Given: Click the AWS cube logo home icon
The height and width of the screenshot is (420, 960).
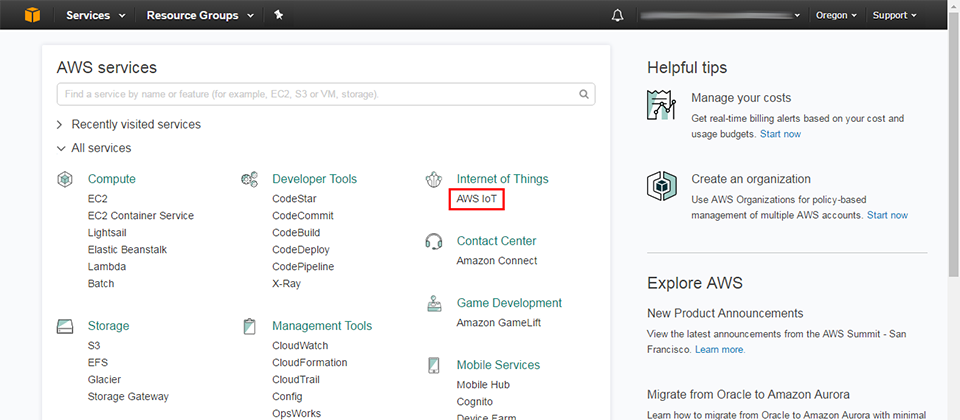Looking at the screenshot, I should point(32,15).
